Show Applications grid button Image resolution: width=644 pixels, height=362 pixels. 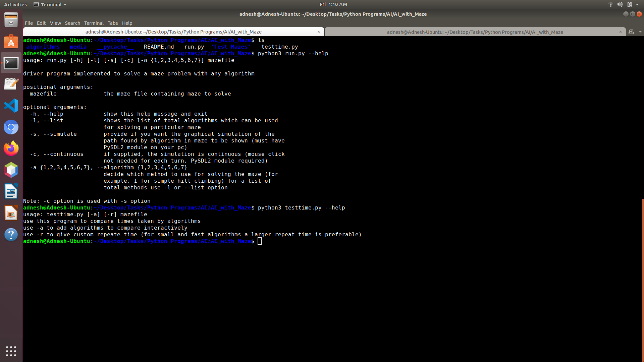coord(11,351)
